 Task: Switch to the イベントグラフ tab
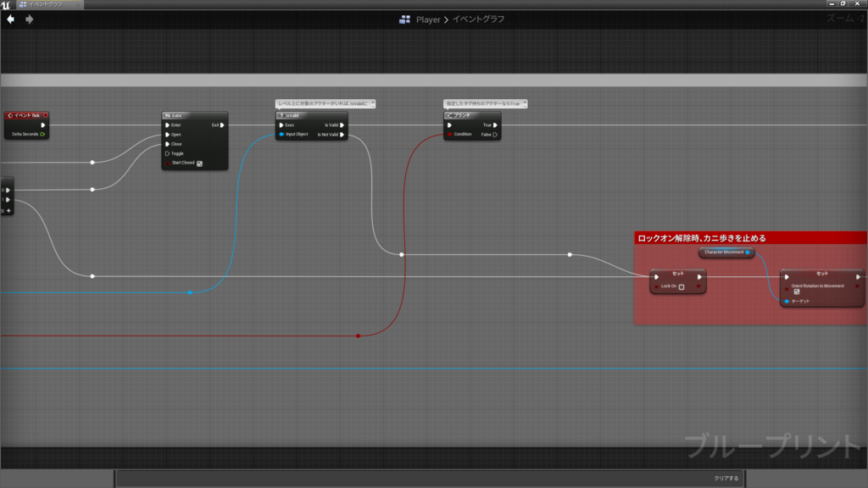click(x=49, y=4)
